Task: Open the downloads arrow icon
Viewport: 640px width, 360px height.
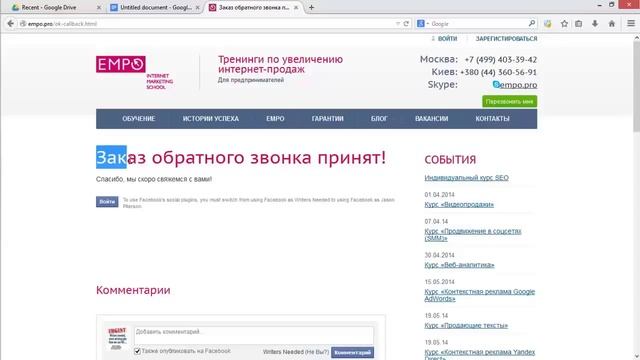Action: click(x=595, y=24)
